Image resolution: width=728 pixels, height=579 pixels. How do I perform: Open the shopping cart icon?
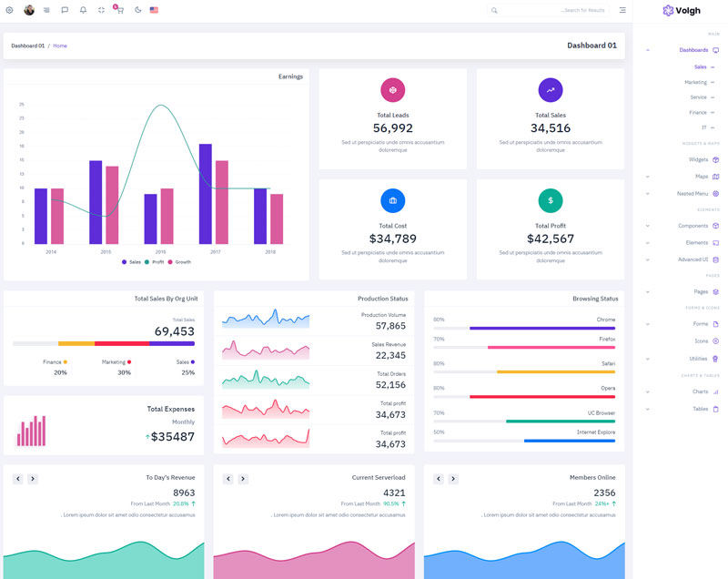[118, 10]
